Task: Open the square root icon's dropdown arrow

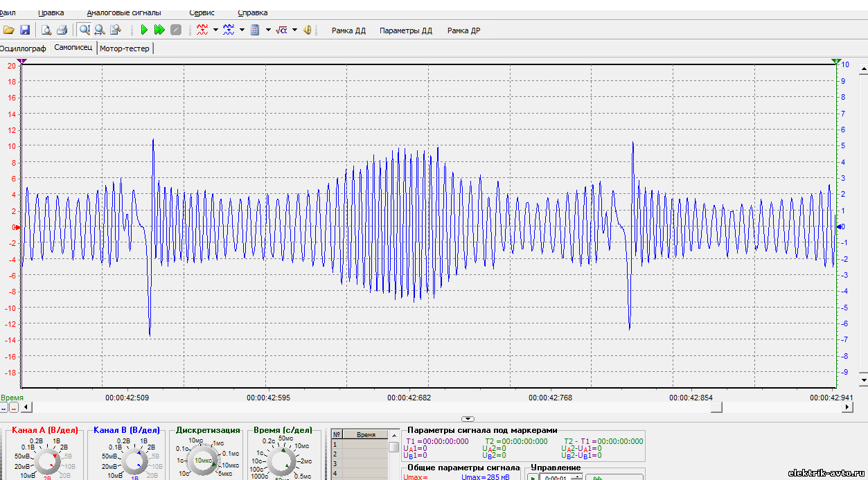Action: [294, 30]
